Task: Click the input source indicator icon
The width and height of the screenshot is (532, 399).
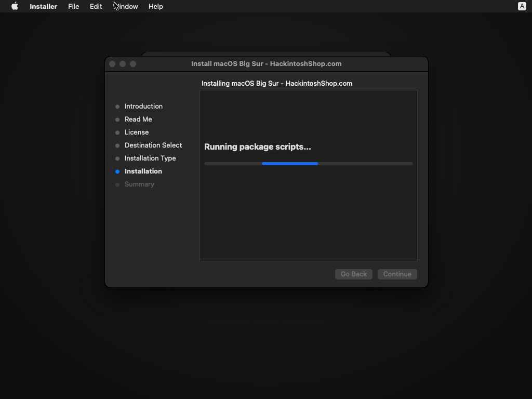Action: click(x=522, y=6)
